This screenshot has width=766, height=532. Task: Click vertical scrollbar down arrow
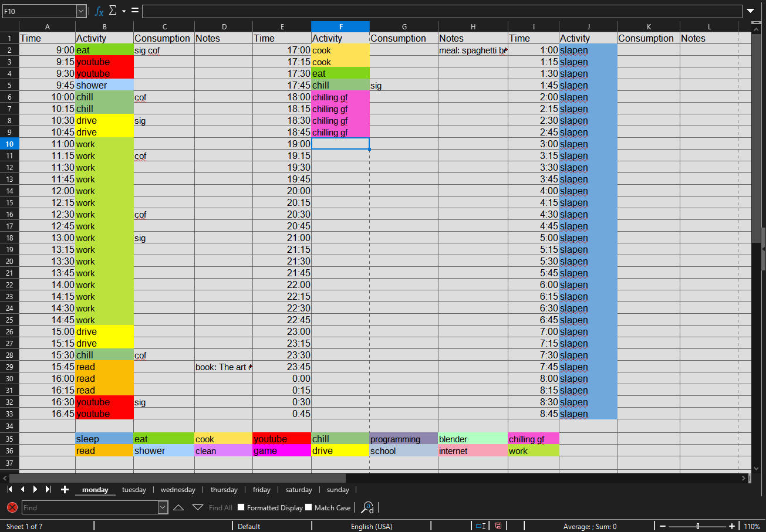[x=756, y=467]
